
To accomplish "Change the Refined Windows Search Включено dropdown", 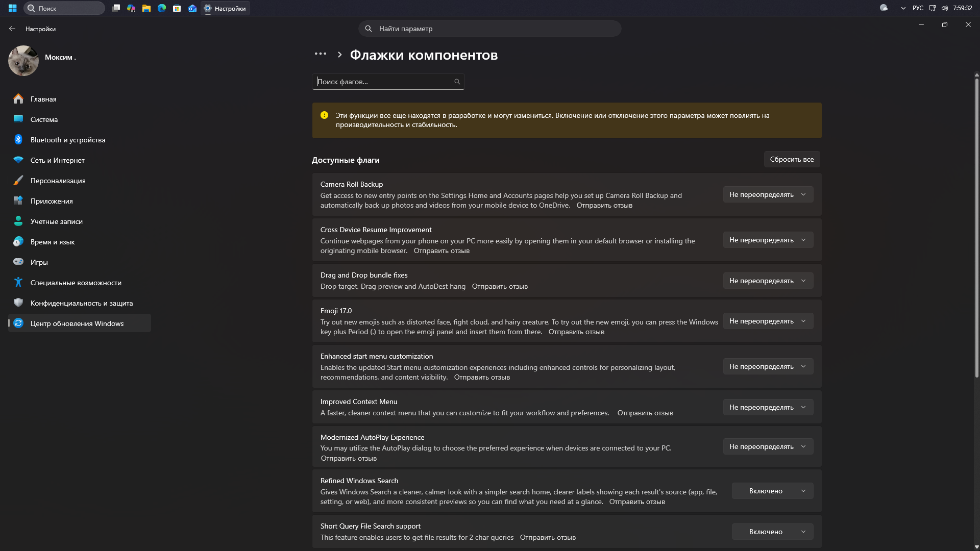I will point(773,491).
